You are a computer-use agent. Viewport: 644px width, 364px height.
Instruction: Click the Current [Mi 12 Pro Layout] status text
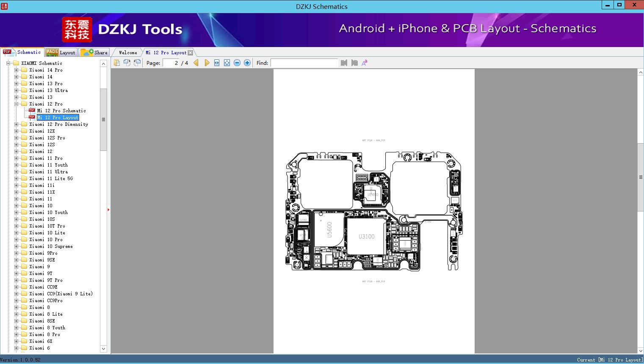pyautogui.click(x=610, y=360)
